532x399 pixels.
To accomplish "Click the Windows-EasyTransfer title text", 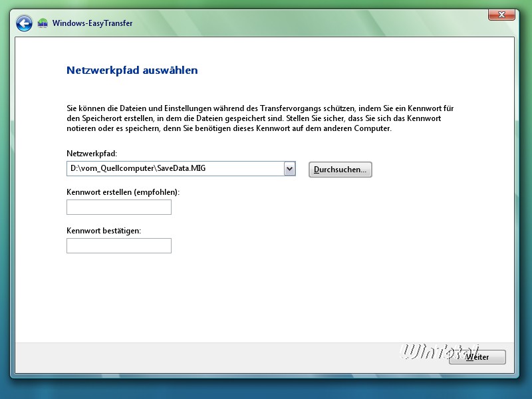I will point(92,23).
